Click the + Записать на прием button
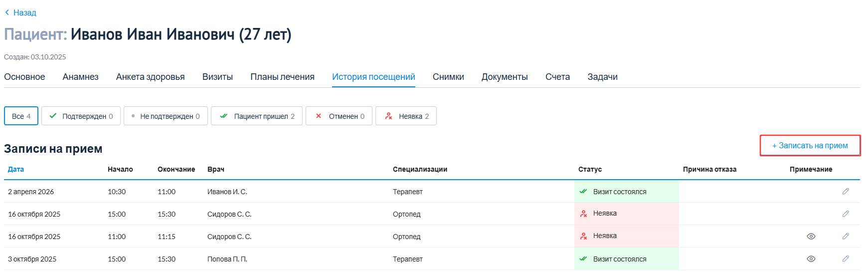 (810, 146)
